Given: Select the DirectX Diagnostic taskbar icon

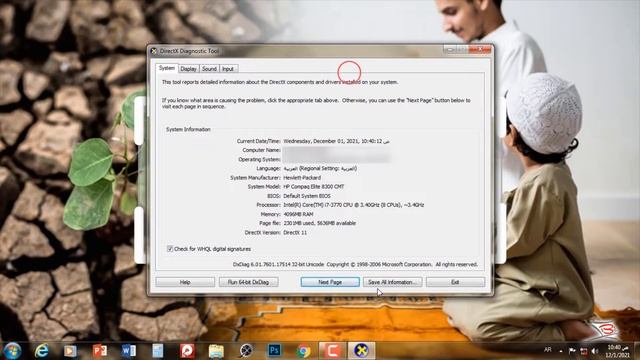Looking at the screenshot, I should click(361, 351).
